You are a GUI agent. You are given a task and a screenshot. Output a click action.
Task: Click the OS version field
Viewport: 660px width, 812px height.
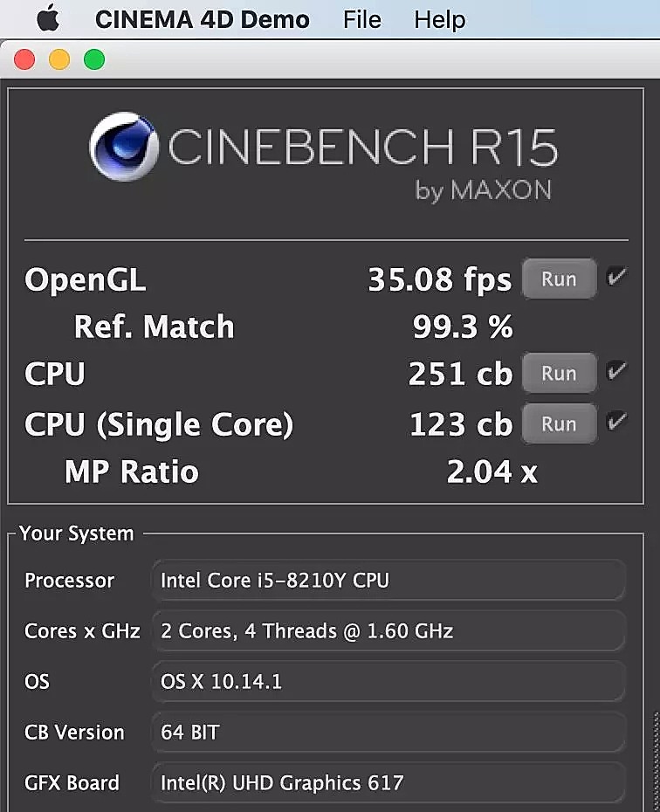pyautogui.click(x=388, y=682)
